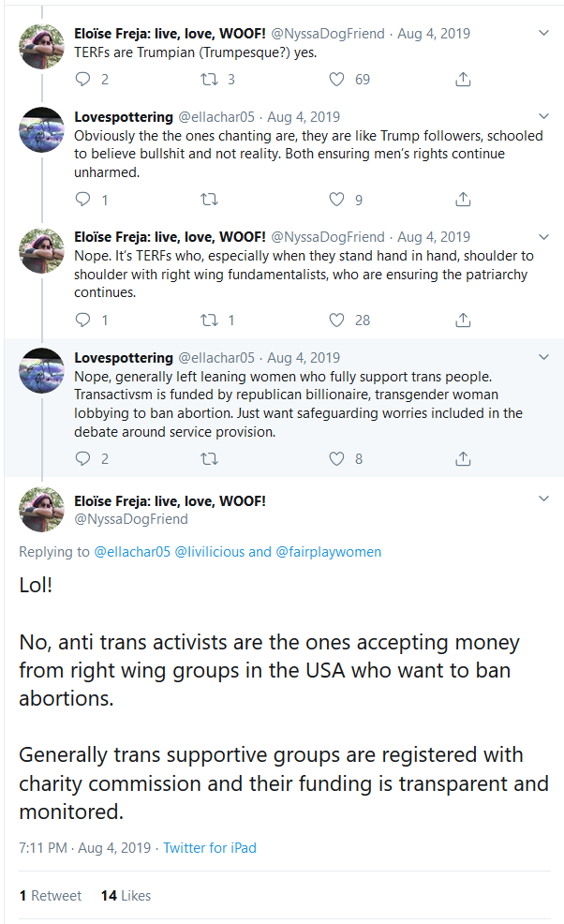Like the tweet with 69 likes

(x=337, y=80)
